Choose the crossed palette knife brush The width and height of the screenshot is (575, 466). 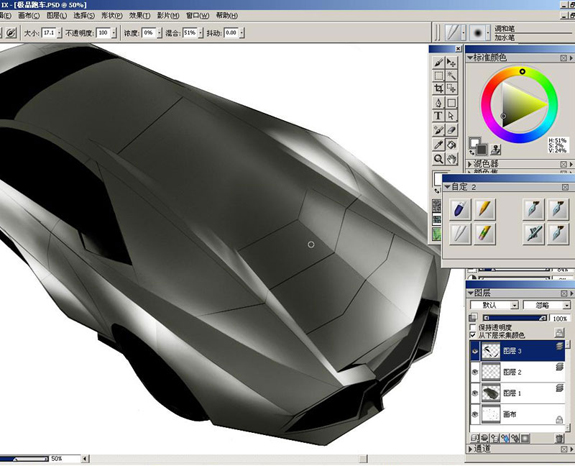(533, 234)
